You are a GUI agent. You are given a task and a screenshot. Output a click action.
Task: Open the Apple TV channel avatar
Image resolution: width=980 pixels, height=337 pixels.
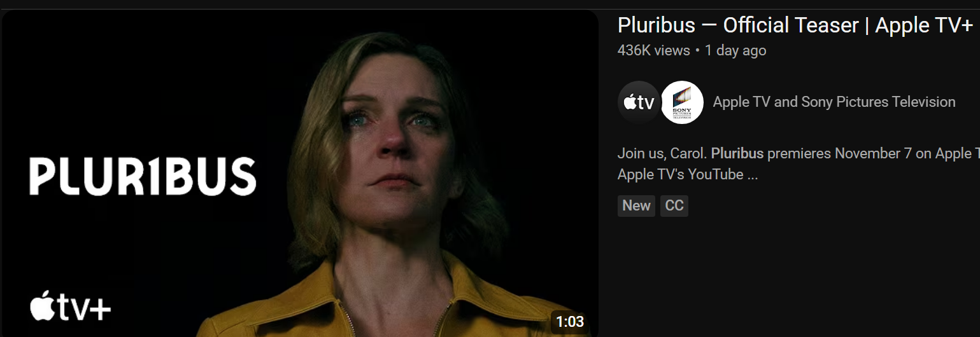pos(639,102)
